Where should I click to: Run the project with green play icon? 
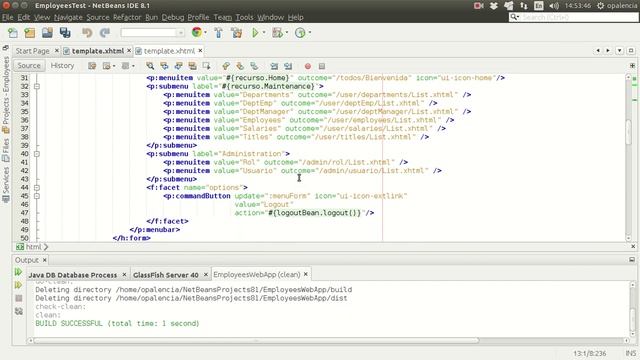click(x=255, y=33)
